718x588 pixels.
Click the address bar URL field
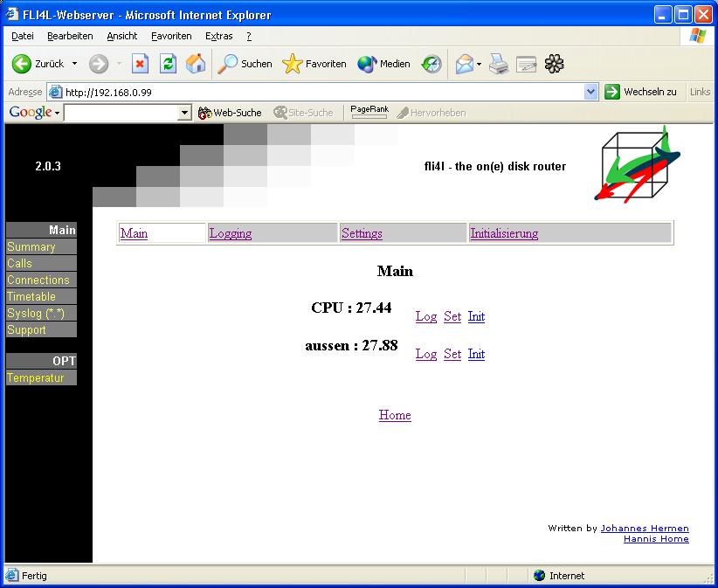coord(323,92)
